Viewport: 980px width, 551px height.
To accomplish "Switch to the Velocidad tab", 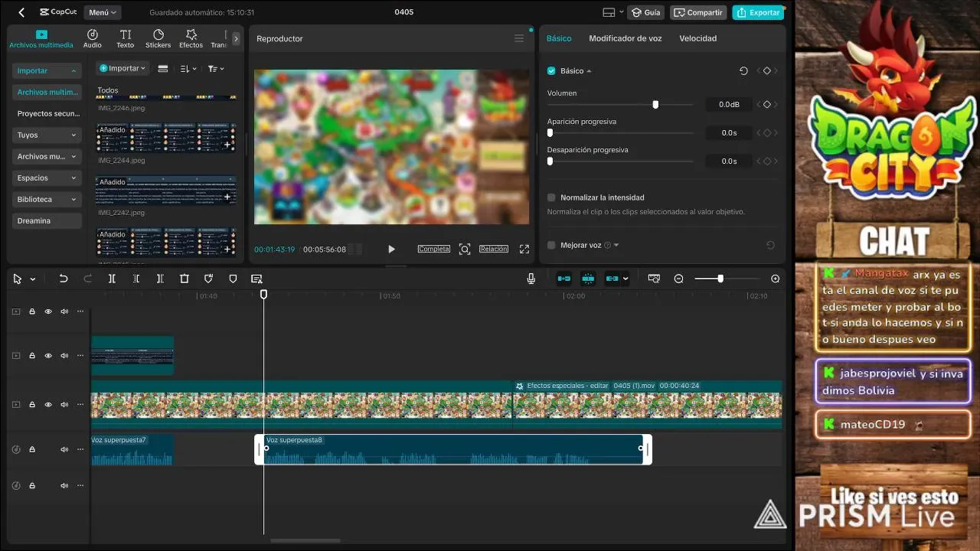I will point(698,38).
